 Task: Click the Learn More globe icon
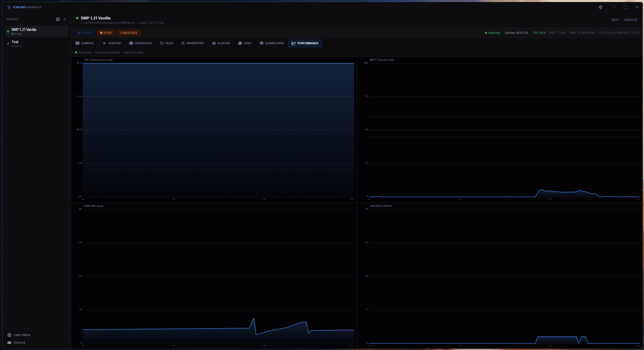point(9,335)
